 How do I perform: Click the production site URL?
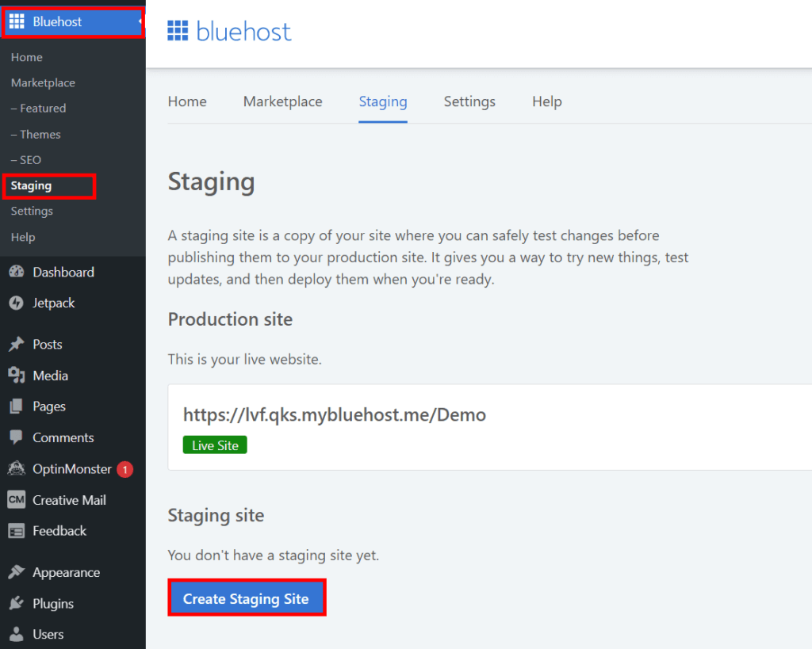click(335, 414)
